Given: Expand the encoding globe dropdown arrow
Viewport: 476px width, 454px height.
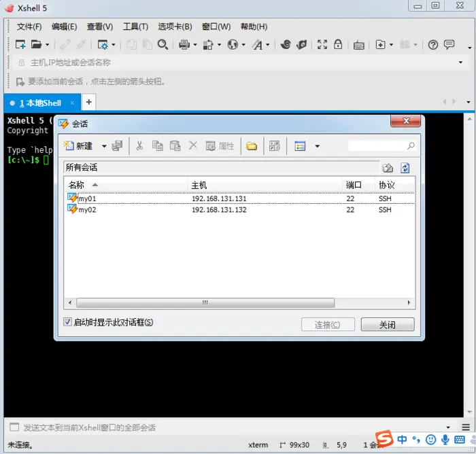Looking at the screenshot, I should pyautogui.click(x=243, y=46).
